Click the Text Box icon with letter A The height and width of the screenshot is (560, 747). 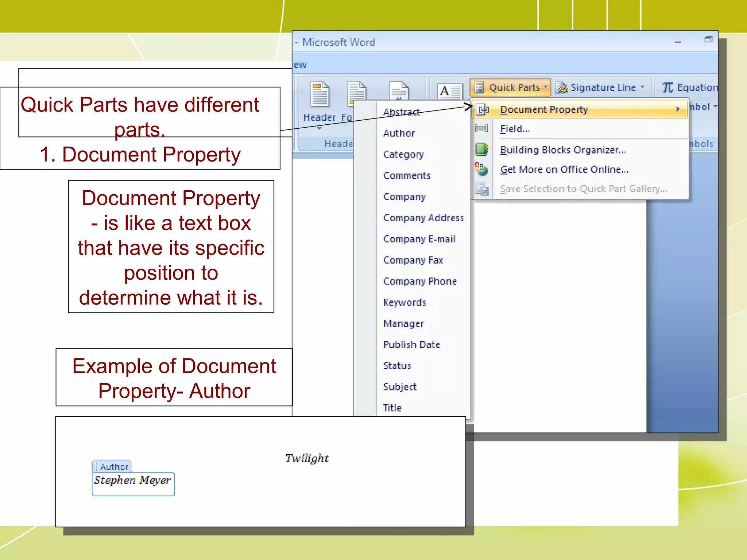449,91
